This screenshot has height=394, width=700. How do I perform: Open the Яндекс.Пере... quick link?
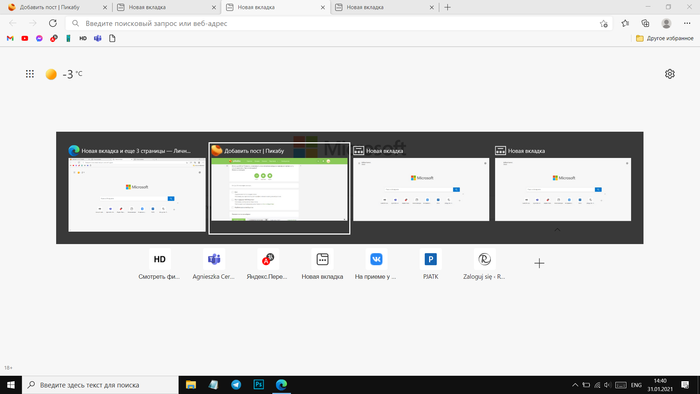267,264
